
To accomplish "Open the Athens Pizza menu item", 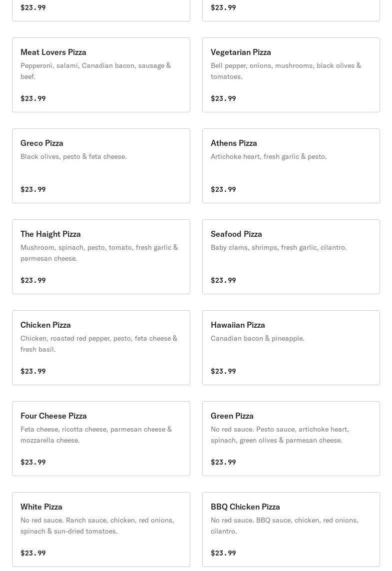I will [291, 166].
